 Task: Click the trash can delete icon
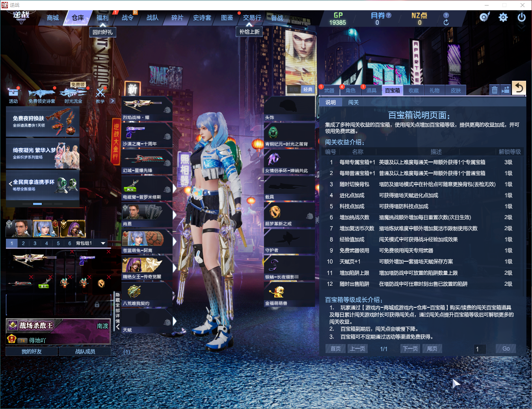[495, 90]
